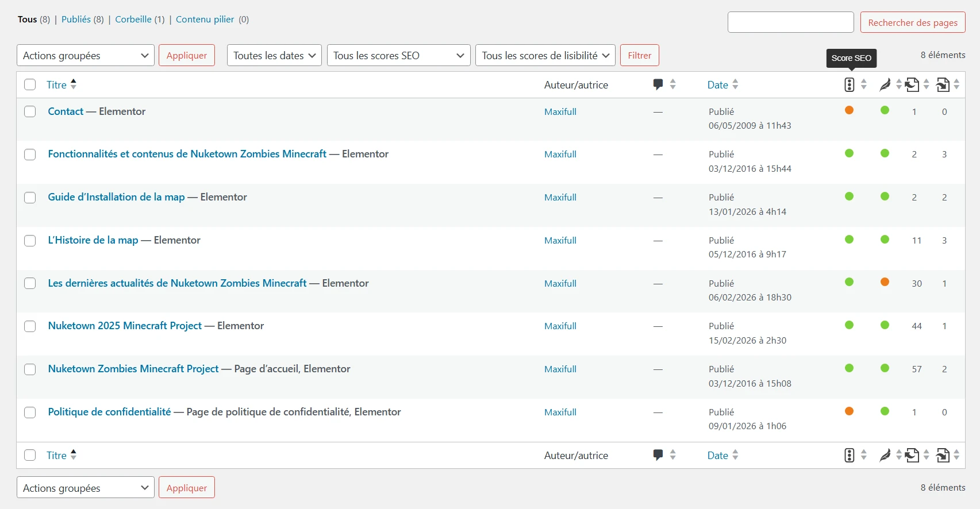980x509 pixels.
Task: Sort by title using header sort arrows
Action: pos(73,84)
